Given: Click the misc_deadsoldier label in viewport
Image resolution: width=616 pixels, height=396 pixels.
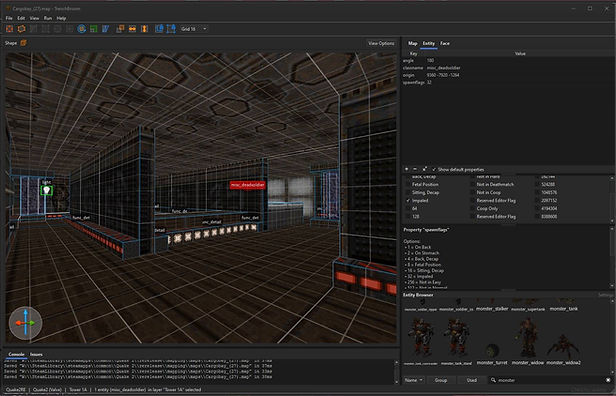Looking at the screenshot, I should 248,185.
